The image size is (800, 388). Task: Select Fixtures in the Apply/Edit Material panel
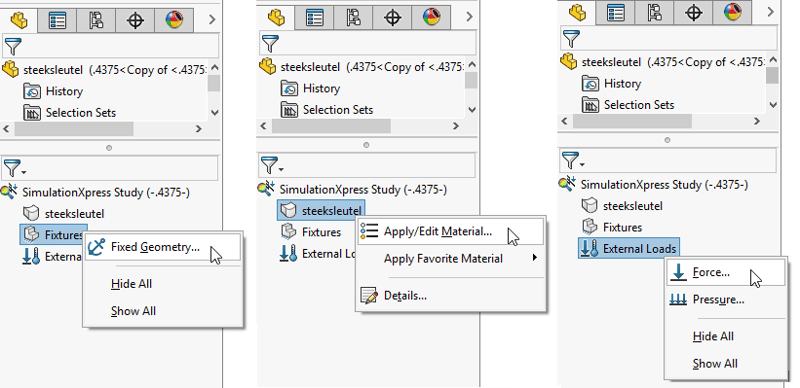tap(311, 232)
